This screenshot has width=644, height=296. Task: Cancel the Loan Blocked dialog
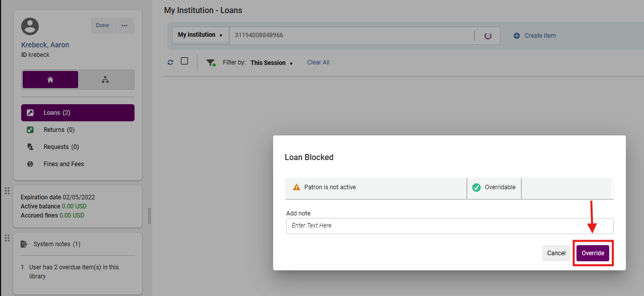(x=556, y=253)
